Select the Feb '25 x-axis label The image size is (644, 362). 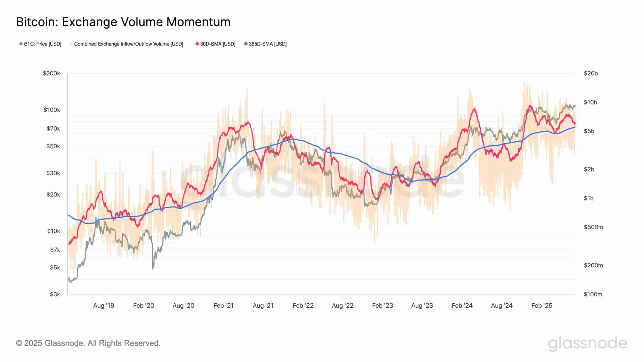[x=542, y=305]
